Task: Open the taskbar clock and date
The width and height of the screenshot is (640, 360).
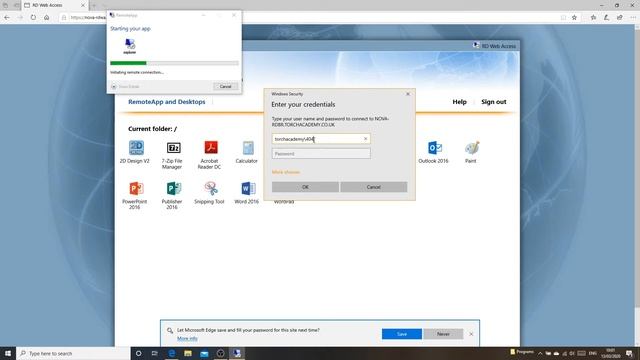Action: 611,353
